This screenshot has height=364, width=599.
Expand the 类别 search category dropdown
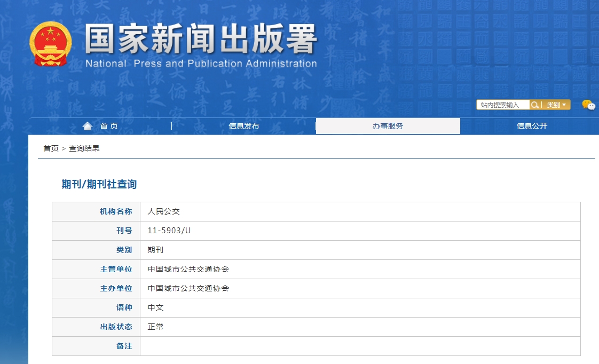556,105
